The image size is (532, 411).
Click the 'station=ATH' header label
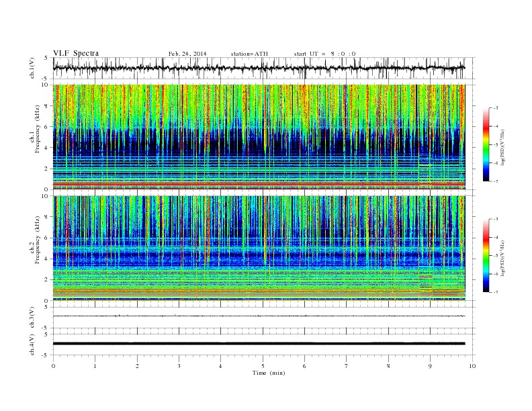point(249,54)
